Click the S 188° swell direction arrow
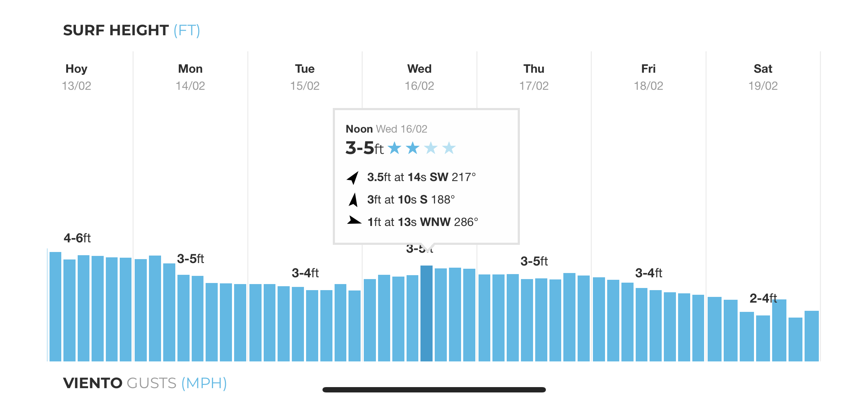The height and width of the screenshot is (401, 868). point(353,200)
